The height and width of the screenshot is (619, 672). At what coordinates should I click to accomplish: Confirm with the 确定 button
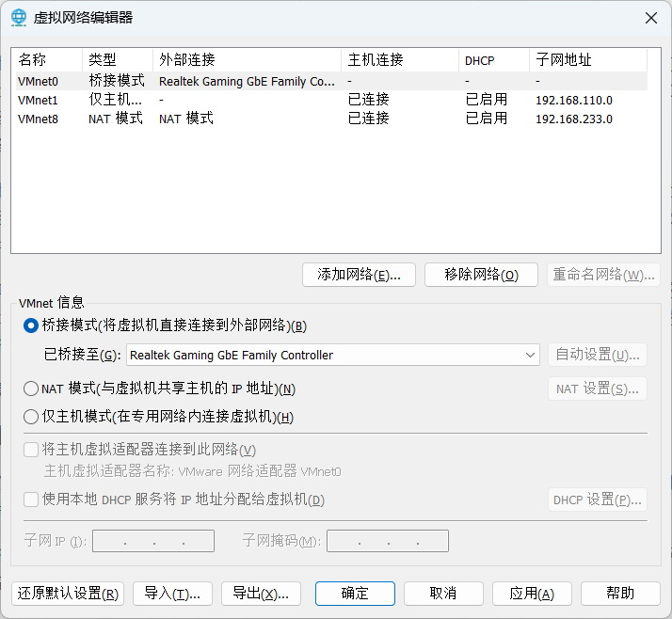tap(355, 594)
